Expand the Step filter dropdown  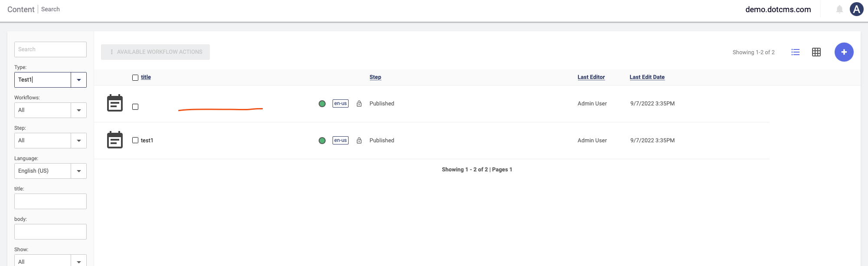pyautogui.click(x=79, y=141)
